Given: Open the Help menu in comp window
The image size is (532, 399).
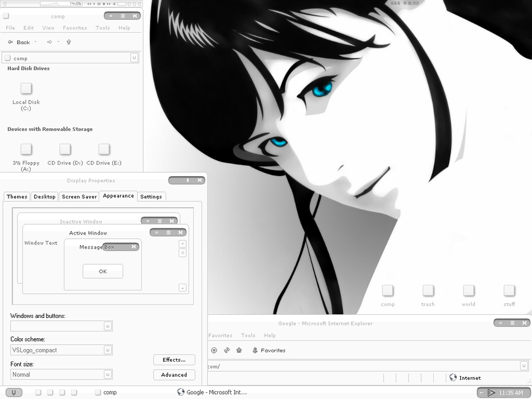Looking at the screenshot, I should (124, 28).
